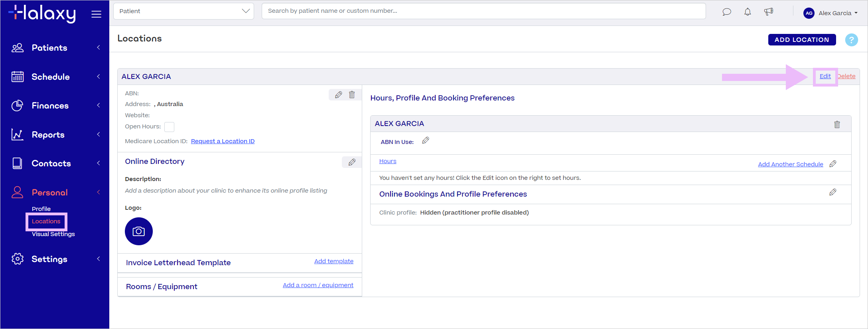868x329 pixels.
Task: Edit ABN In Use pencil icon
Action: coord(426,140)
